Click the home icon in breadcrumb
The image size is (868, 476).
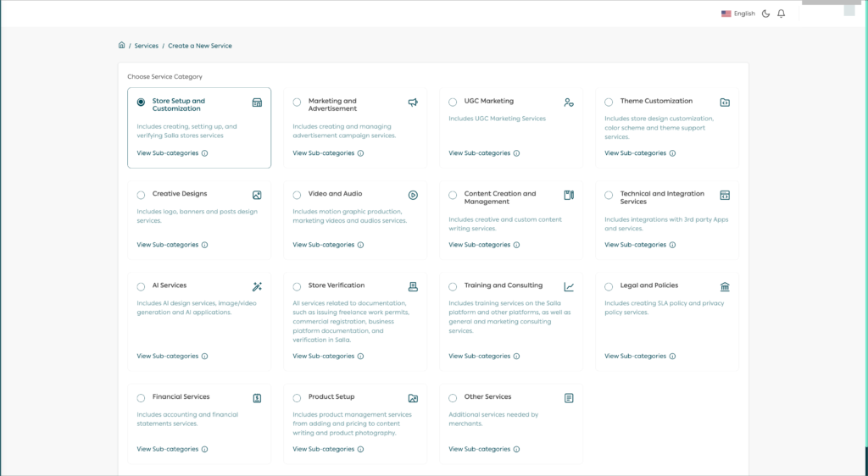pyautogui.click(x=122, y=46)
